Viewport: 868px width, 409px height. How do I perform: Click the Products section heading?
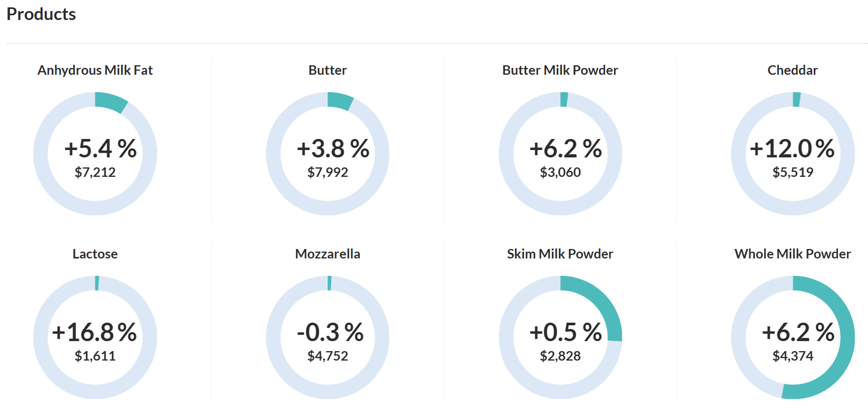pyautogui.click(x=41, y=14)
